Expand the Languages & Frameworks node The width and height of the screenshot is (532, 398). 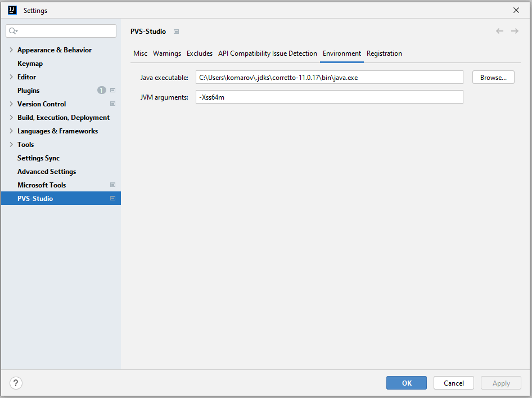tap(11, 131)
